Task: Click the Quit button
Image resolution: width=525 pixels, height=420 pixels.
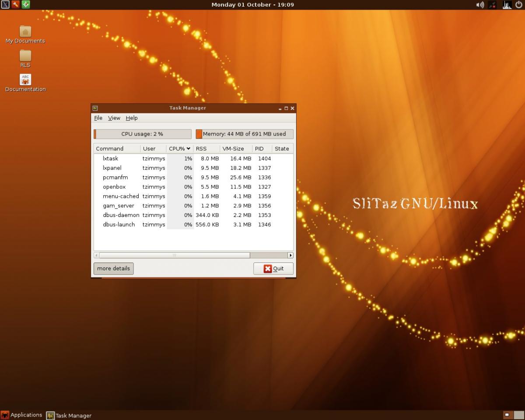Action: [273, 269]
